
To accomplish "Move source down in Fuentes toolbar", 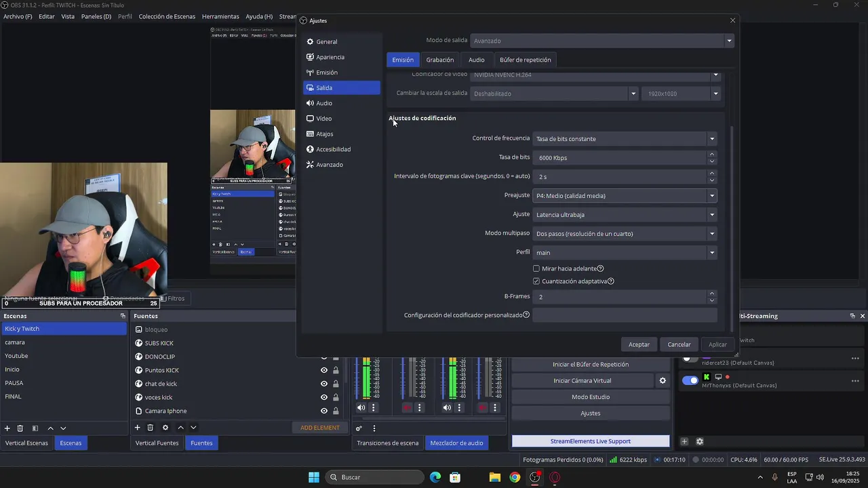I will pyautogui.click(x=193, y=428).
